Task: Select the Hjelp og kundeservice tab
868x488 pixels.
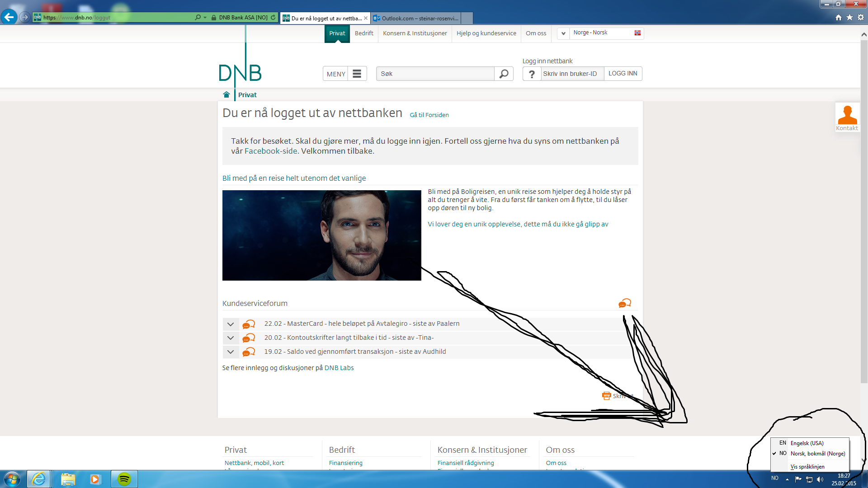Action: (x=486, y=33)
